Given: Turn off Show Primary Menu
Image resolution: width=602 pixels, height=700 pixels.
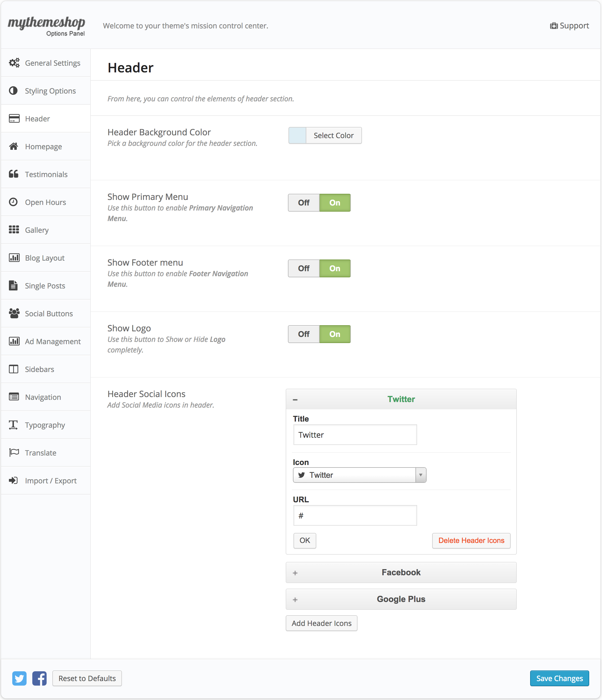Looking at the screenshot, I should [303, 203].
